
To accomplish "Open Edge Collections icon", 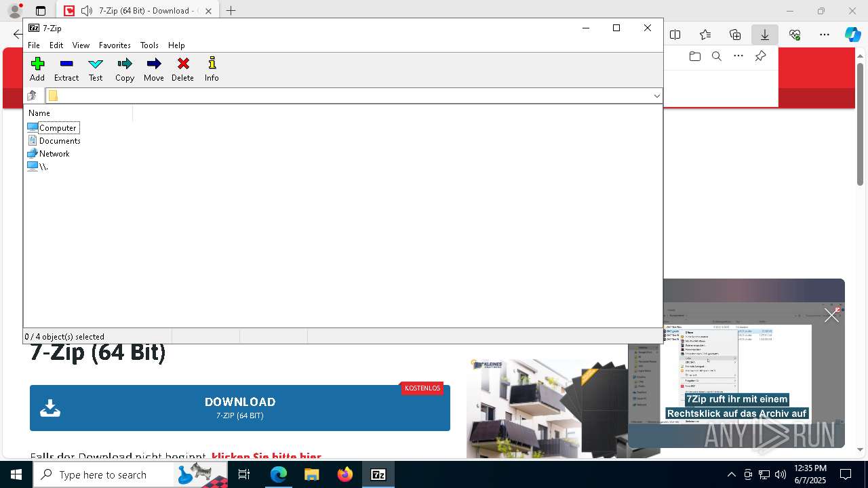I will tap(735, 35).
